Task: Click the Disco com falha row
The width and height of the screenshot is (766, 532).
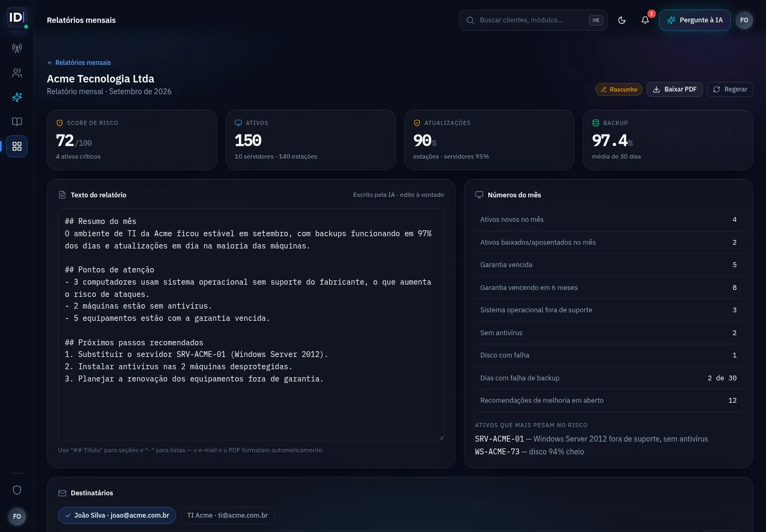Action: (x=609, y=355)
